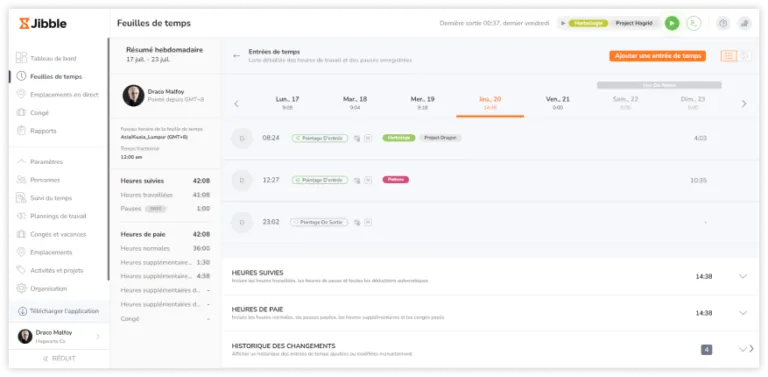Click avatar of 08:24 entry

[x=242, y=139]
